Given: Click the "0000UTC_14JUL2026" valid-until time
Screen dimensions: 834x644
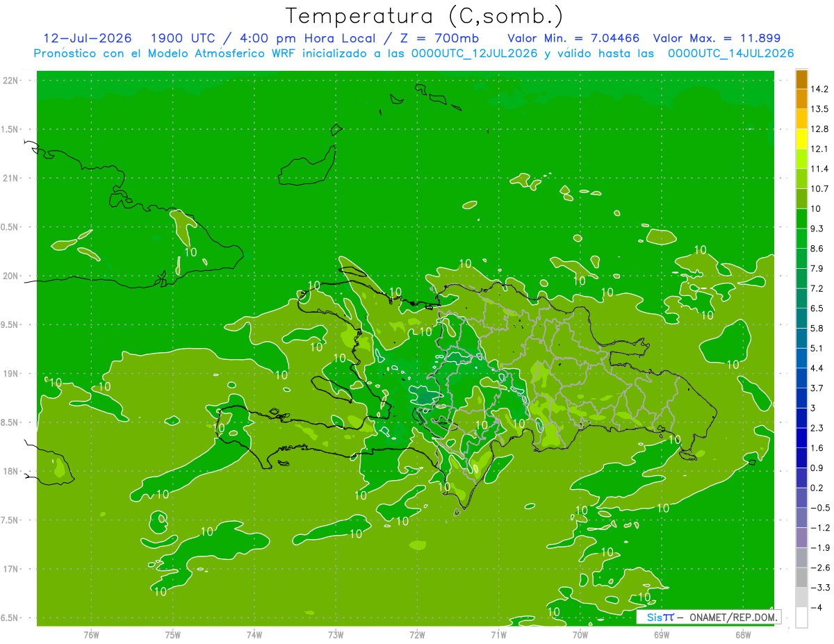Looking at the screenshot, I should click(x=731, y=53).
